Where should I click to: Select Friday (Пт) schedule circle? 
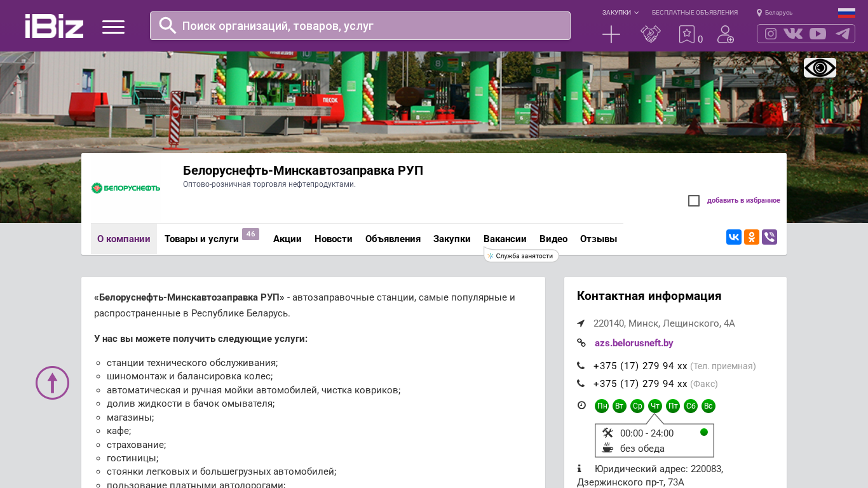(673, 406)
